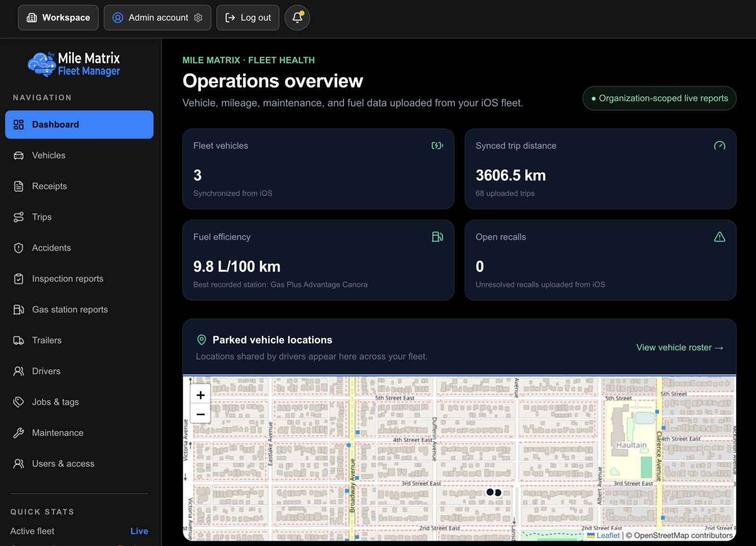
Task: Click the Trips route icon in sidebar
Action: [x=18, y=217]
